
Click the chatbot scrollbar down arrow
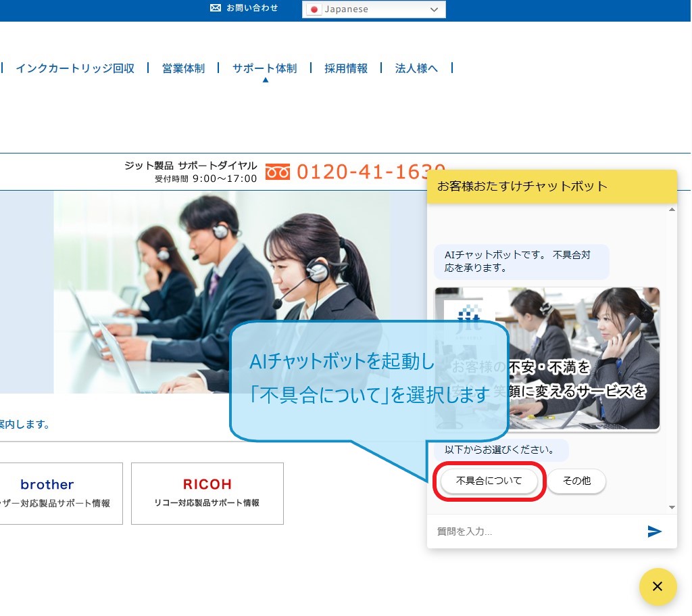pos(672,507)
